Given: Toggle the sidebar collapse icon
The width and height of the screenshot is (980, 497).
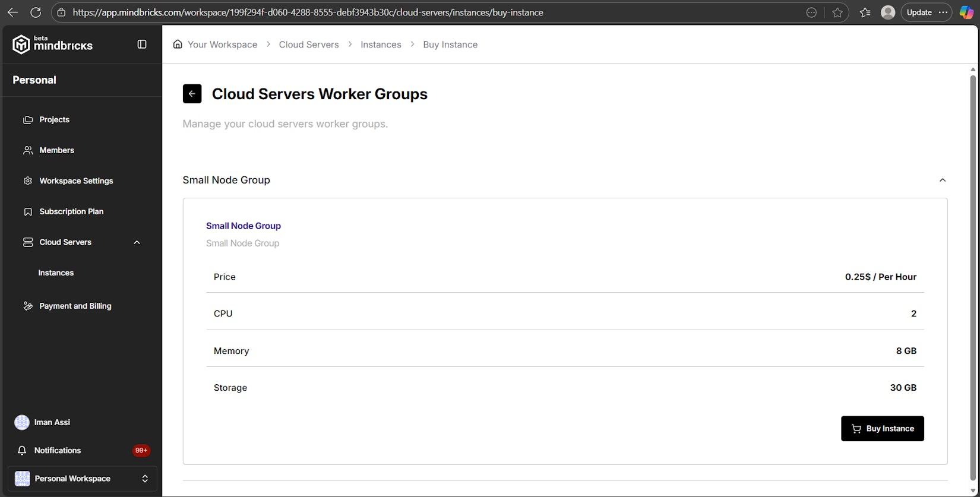Looking at the screenshot, I should (x=142, y=45).
